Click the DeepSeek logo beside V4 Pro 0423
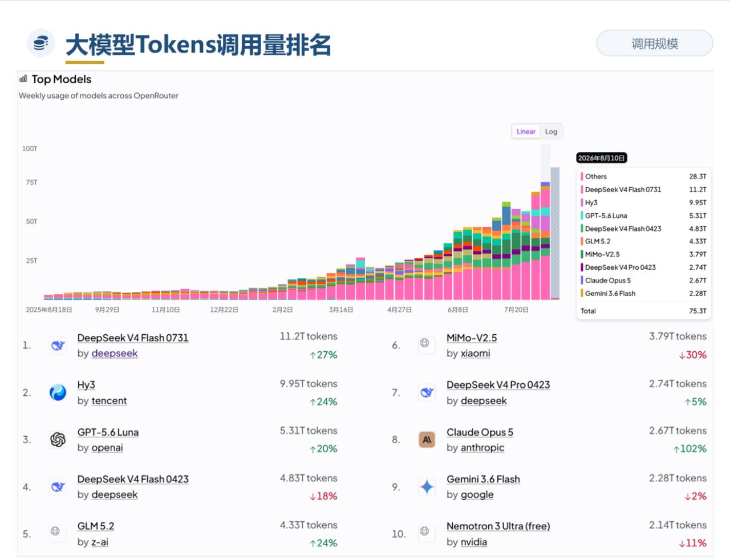Screen dimensions: 730x560 tap(427, 392)
